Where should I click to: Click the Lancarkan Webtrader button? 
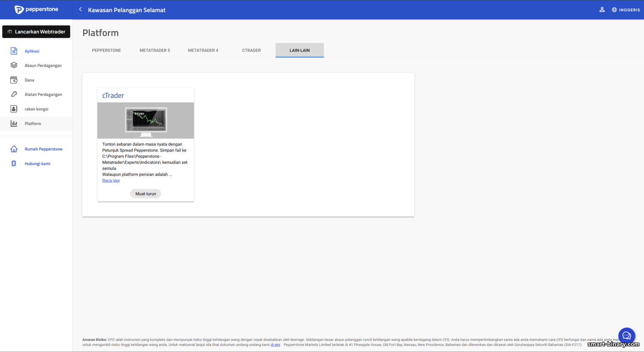(x=36, y=32)
